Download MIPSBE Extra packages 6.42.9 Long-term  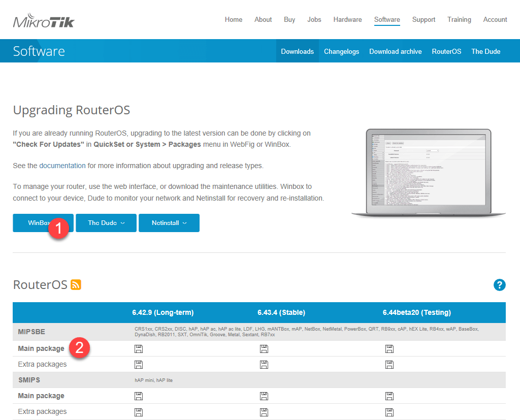(138, 364)
